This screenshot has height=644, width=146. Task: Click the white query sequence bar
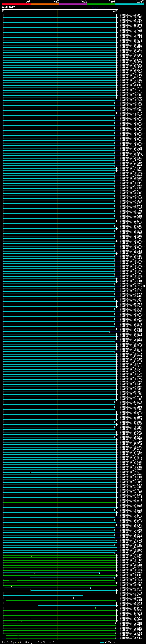tap(60, 9)
